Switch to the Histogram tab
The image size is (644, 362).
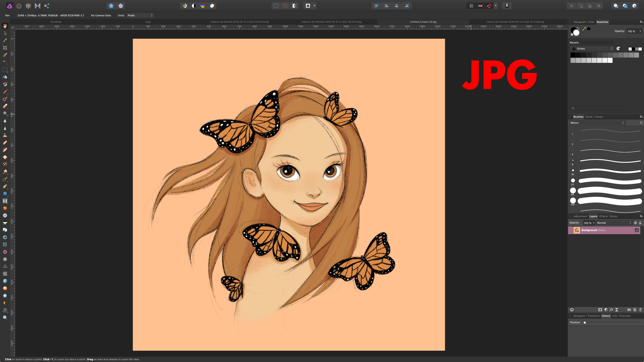click(579, 22)
